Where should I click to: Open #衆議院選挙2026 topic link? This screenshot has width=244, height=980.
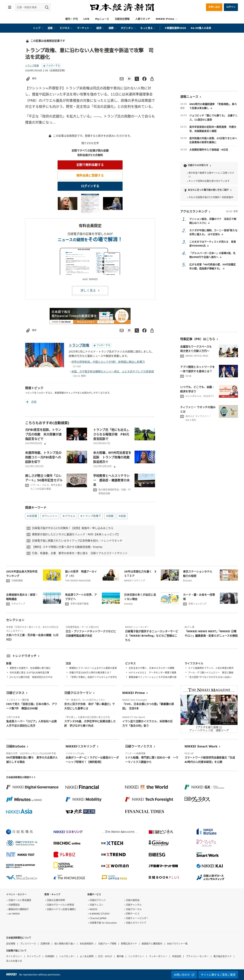coord(175,28)
